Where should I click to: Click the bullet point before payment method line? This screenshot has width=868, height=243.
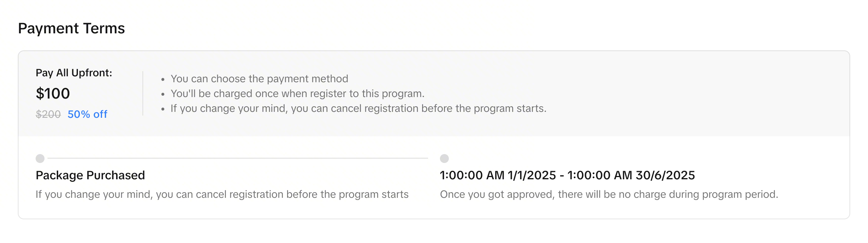[163, 79]
